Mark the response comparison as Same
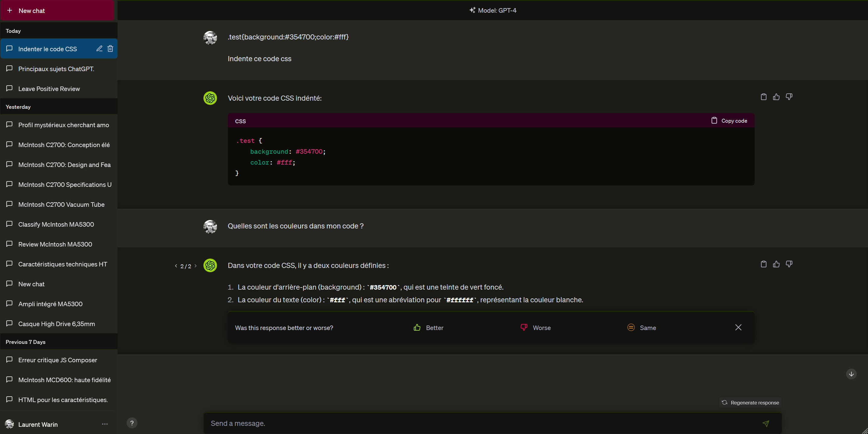This screenshot has width=868, height=434. pyautogui.click(x=642, y=327)
